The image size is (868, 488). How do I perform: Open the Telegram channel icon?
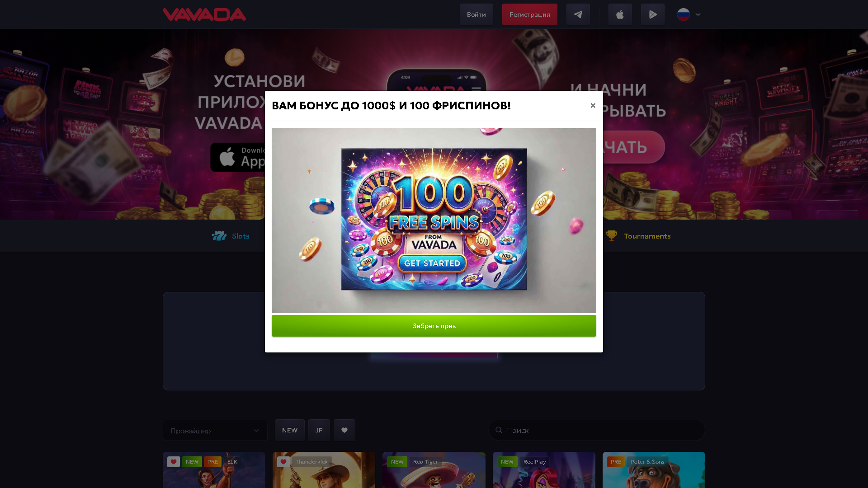[x=578, y=14]
